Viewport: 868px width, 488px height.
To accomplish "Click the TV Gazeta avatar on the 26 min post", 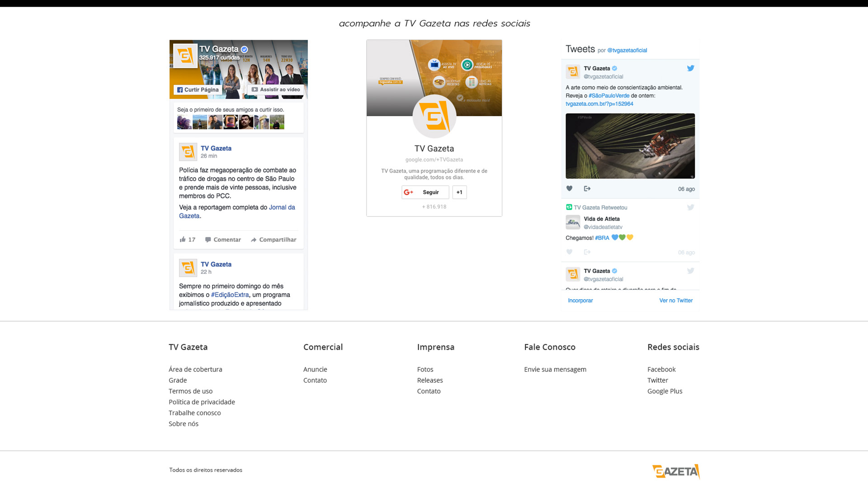I will [188, 152].
